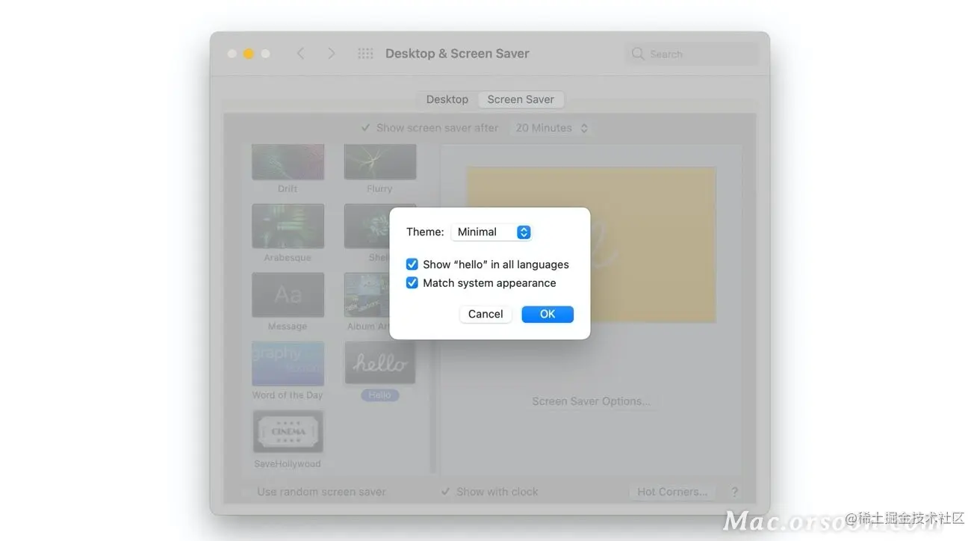Open the Theme dropdown showing Minimal

[x=491, y=232]
